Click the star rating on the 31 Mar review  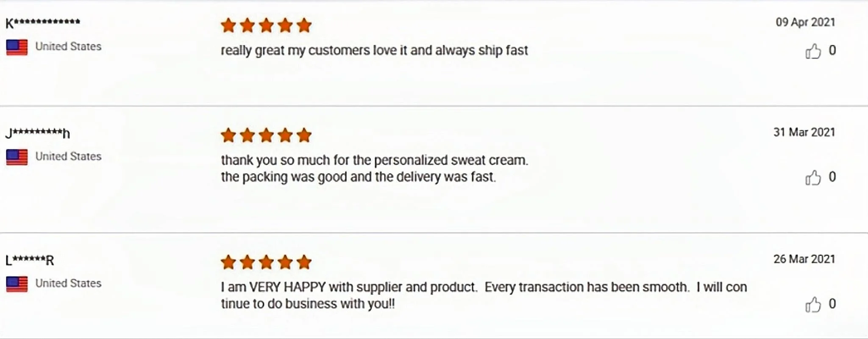tap(266, 136)
